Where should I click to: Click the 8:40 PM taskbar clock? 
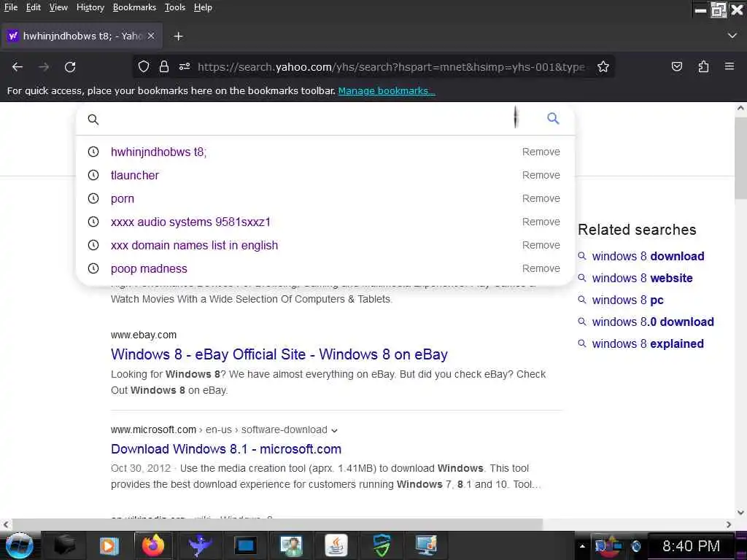[691, 545]
